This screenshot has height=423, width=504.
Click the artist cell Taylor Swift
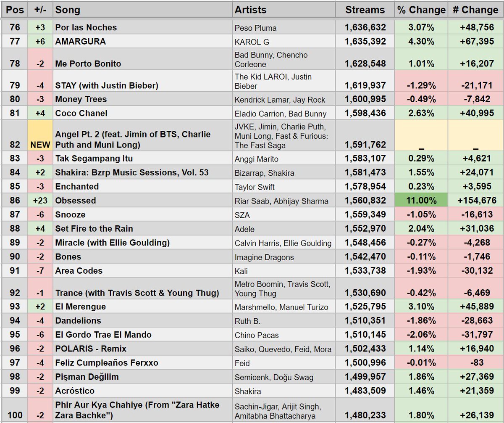pos(284,186)
